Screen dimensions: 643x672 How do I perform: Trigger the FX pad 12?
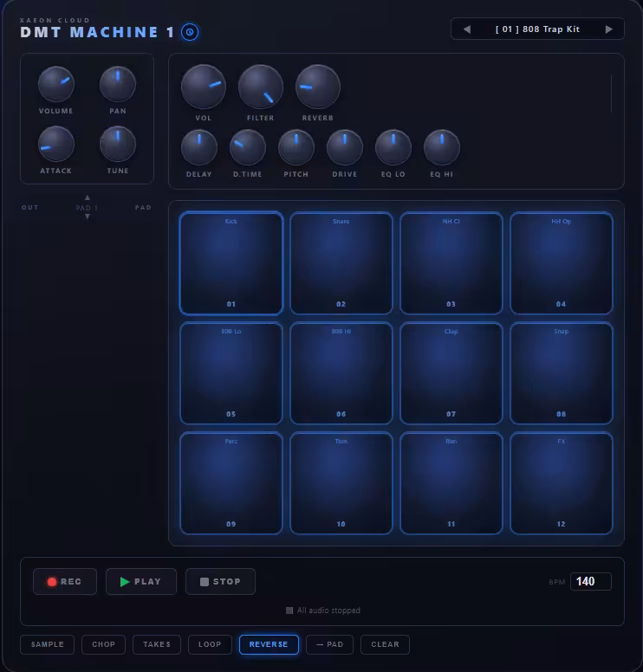click(561, 483)
